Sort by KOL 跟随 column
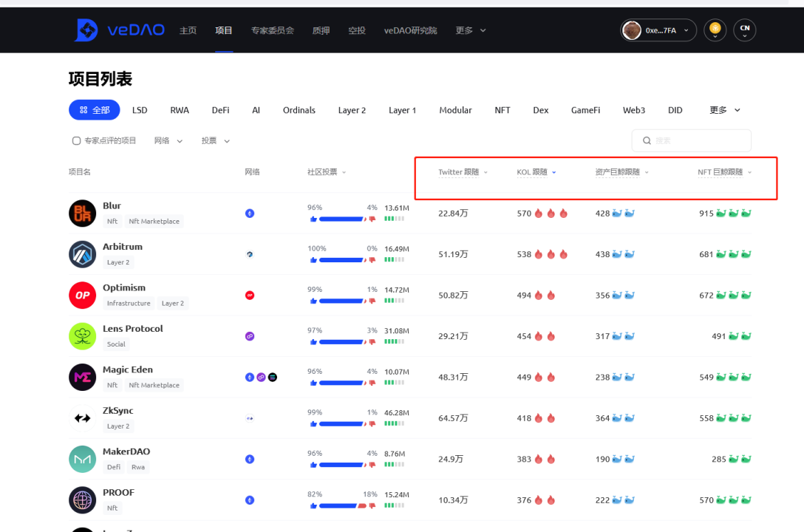This screenshot has width=804, height=532. point(536,172)
